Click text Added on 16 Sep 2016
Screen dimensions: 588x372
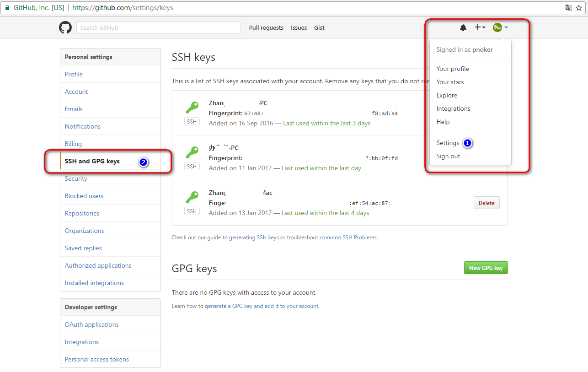pyautogui.click(x=241, y=124)
